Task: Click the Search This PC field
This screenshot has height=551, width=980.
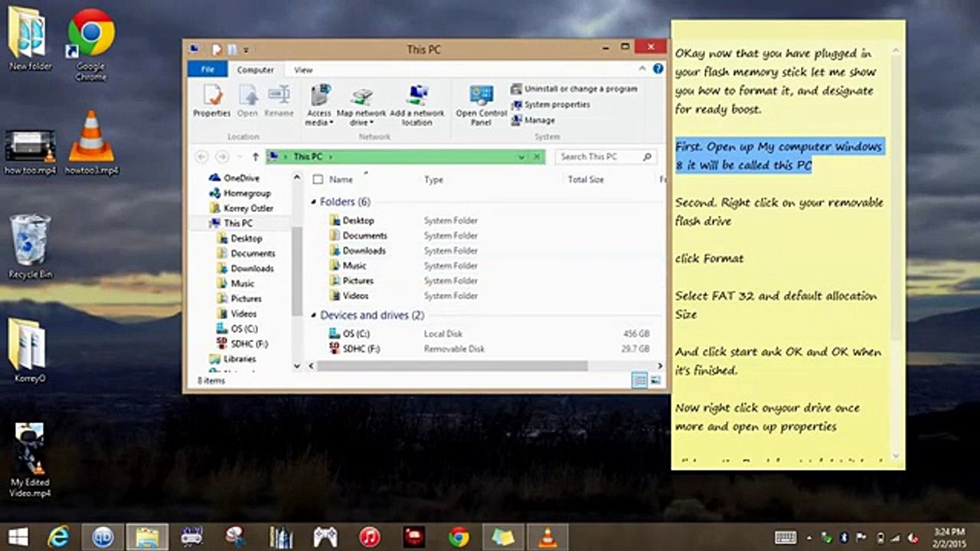Action: pyautogui.click(x=606, y=157)
